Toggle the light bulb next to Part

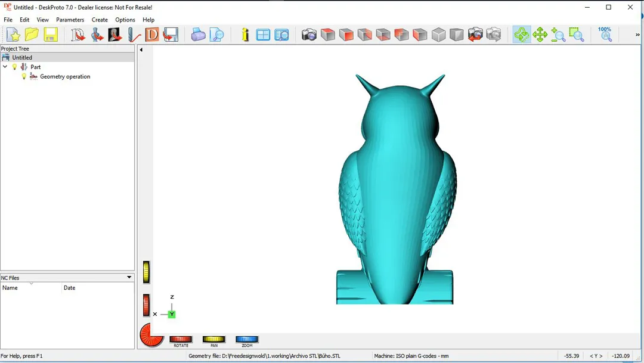tap(15, 67)
